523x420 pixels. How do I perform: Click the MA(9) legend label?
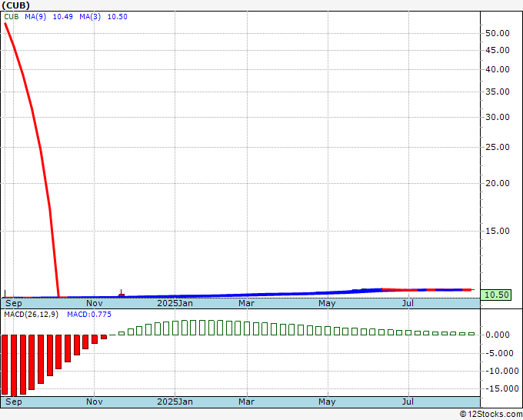point(35,17)
